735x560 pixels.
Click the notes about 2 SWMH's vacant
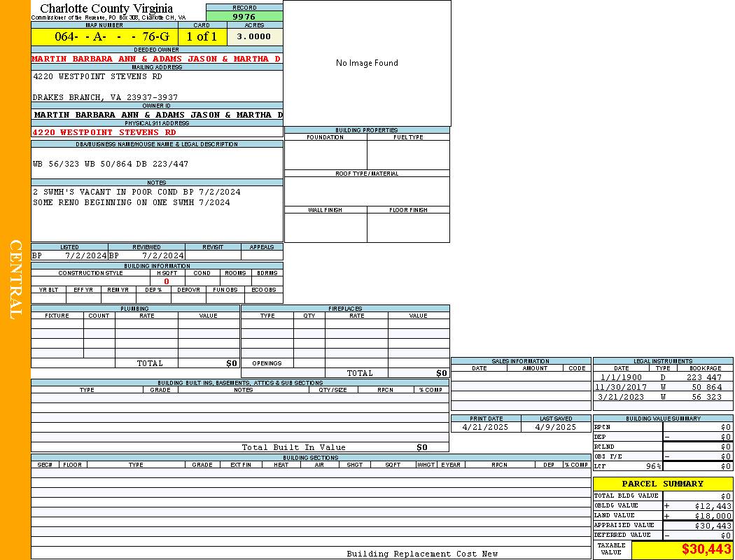coord(136,192)
